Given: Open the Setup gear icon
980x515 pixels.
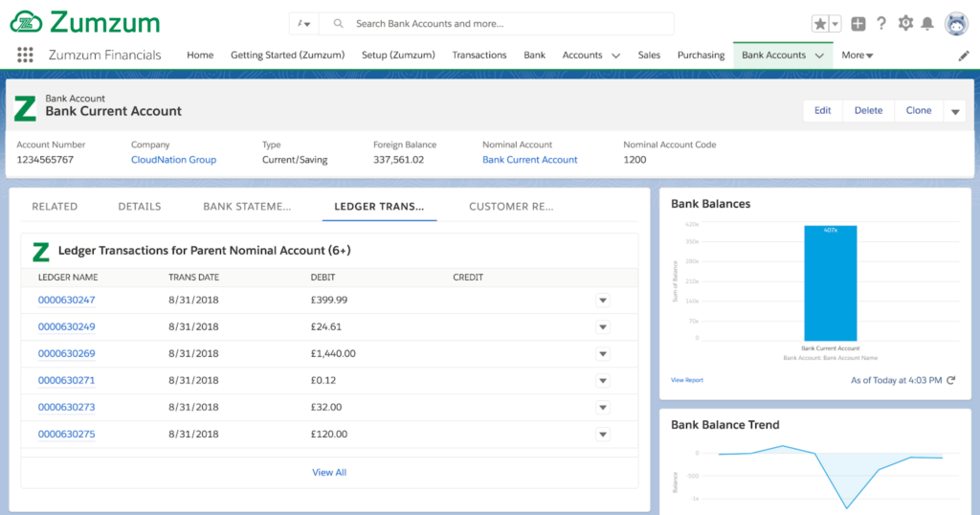Looking at the screenshot, I should coord(905,24).
